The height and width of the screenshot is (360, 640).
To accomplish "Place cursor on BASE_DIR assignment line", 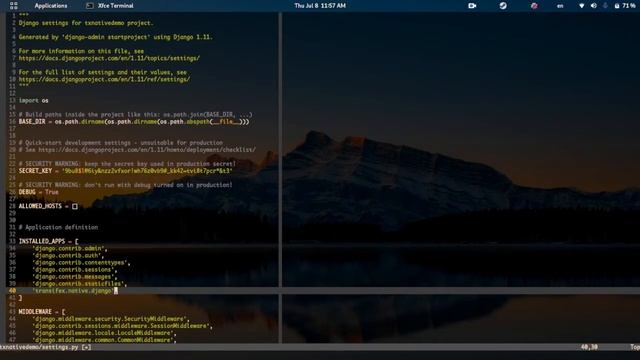I will coord(134,122).
